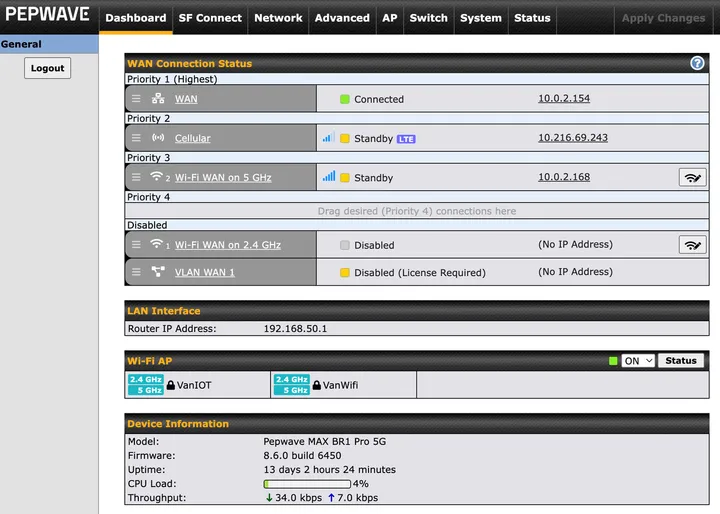
Task: Click the VanIOT 2.4 GHz band badge
Action: pyautogui.click(x=146, y=379)
